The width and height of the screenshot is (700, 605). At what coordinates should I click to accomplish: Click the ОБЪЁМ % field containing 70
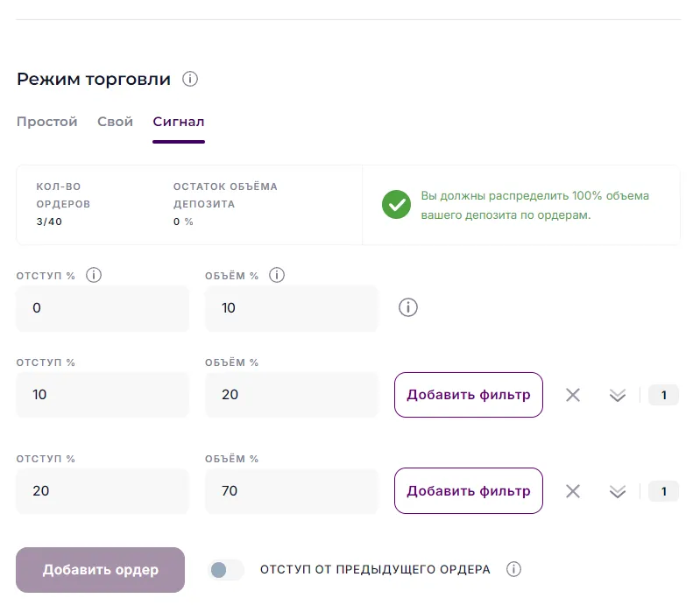click(x=291, y=491)
